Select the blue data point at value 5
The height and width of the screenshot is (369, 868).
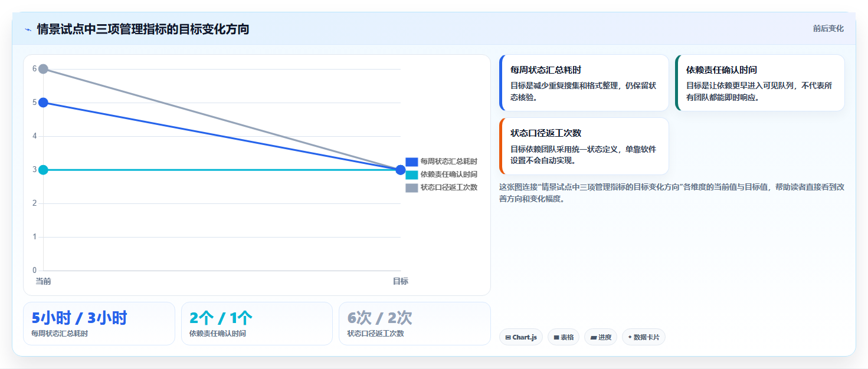43,103
